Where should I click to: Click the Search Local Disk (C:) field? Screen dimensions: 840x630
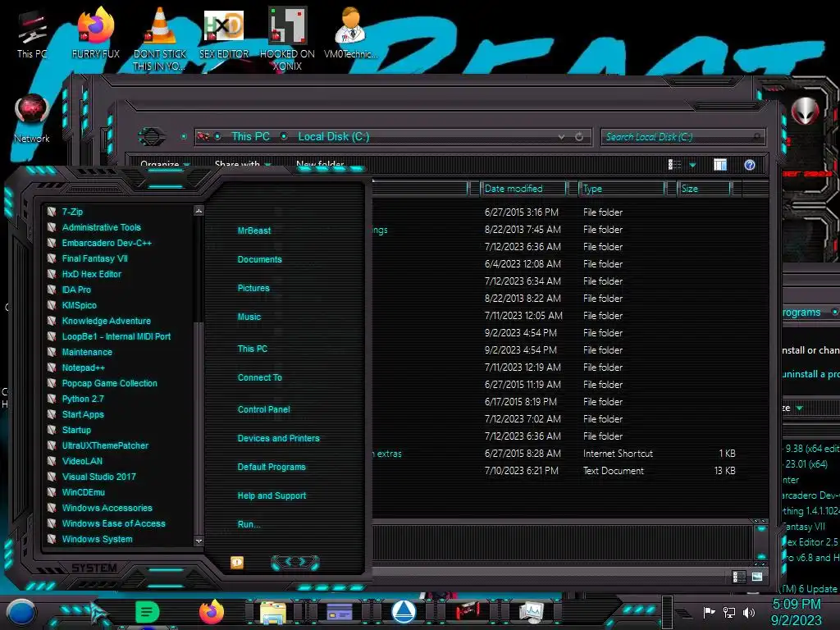pyautogui.click(x=683, y=137)
